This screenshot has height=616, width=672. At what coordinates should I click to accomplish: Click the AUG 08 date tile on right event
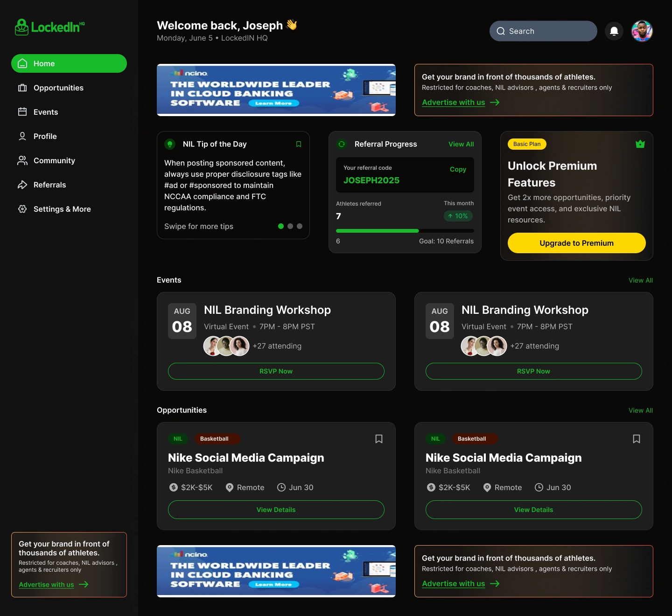click(x=440, y=321)
